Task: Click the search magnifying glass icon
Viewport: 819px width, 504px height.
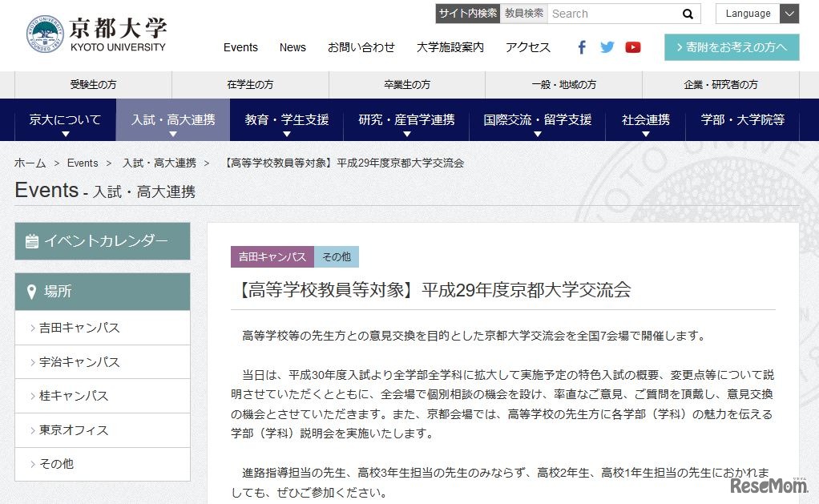Action: (688, 14)
